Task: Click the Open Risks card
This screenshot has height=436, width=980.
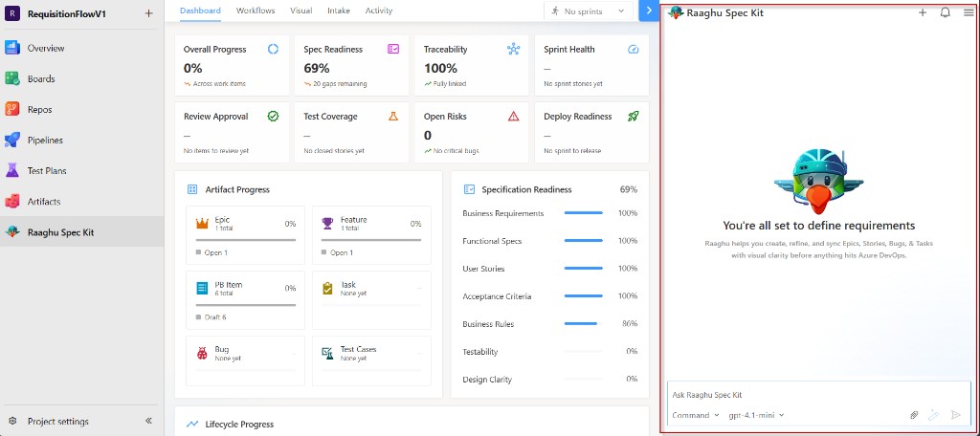Action: (x=471, y=132)
